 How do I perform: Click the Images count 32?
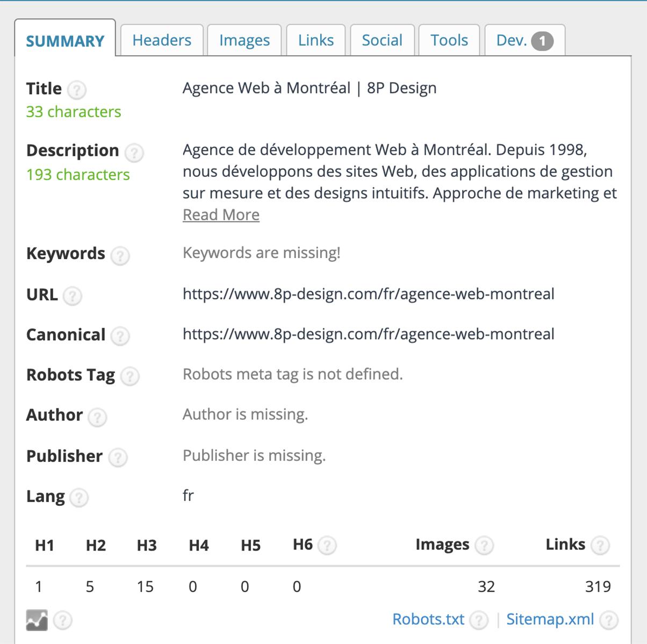pyautogui.click(x=486, y=586)
